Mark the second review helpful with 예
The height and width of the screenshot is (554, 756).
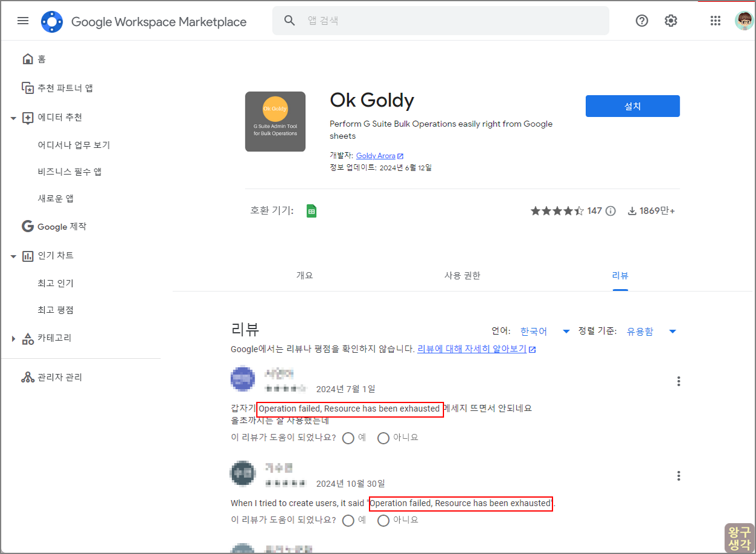click(348, 520)
